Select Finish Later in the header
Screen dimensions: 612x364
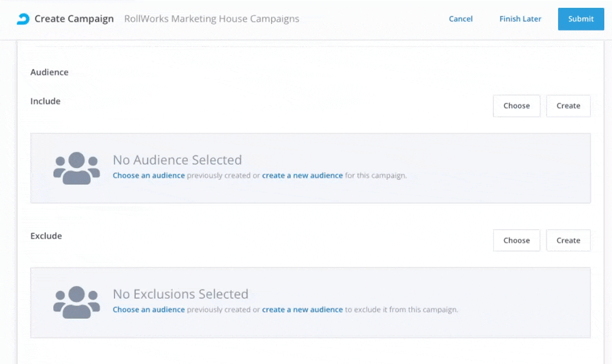[520, 19]
